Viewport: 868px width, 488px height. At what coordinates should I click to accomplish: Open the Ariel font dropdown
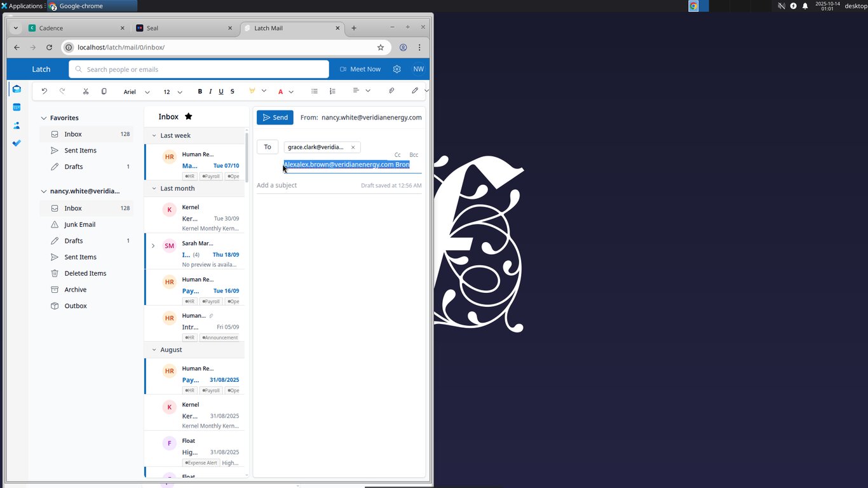pos(137,92)
